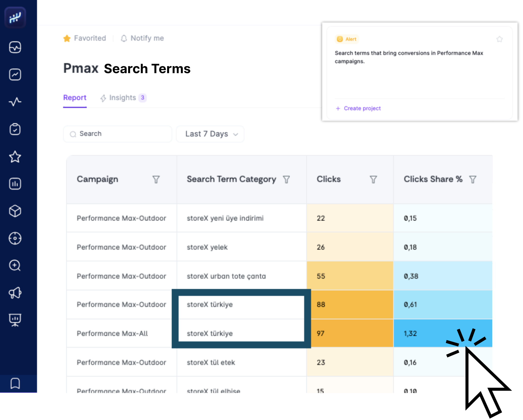Toggle the star on the Alert card
The width and height of the screenshot is (523, 420).
click(x=499, y=39)
